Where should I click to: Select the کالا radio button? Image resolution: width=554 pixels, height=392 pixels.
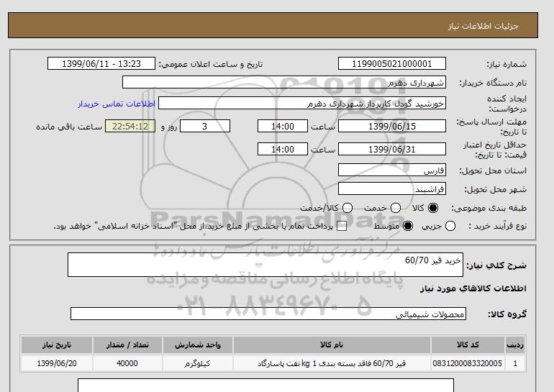click(433, 208)
